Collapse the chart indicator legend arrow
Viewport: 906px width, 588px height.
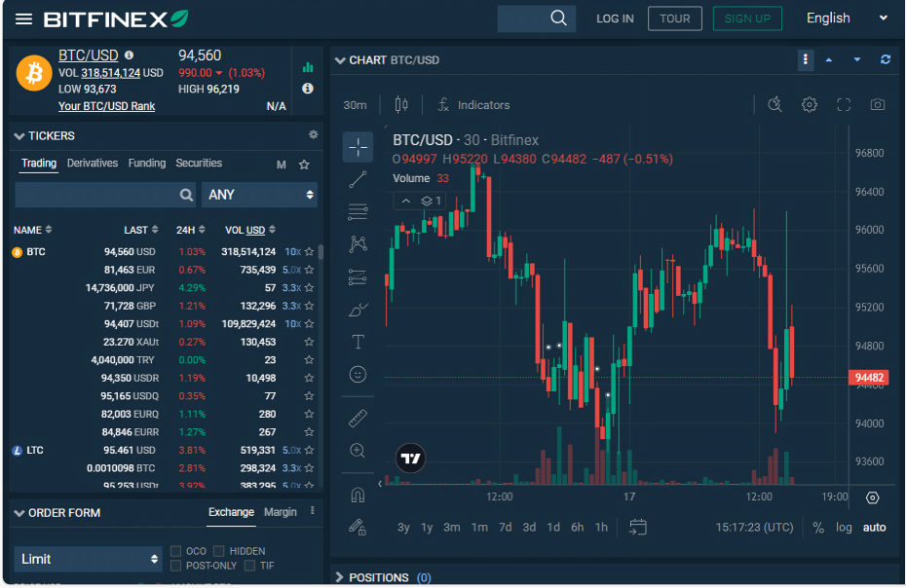[405, 201]
